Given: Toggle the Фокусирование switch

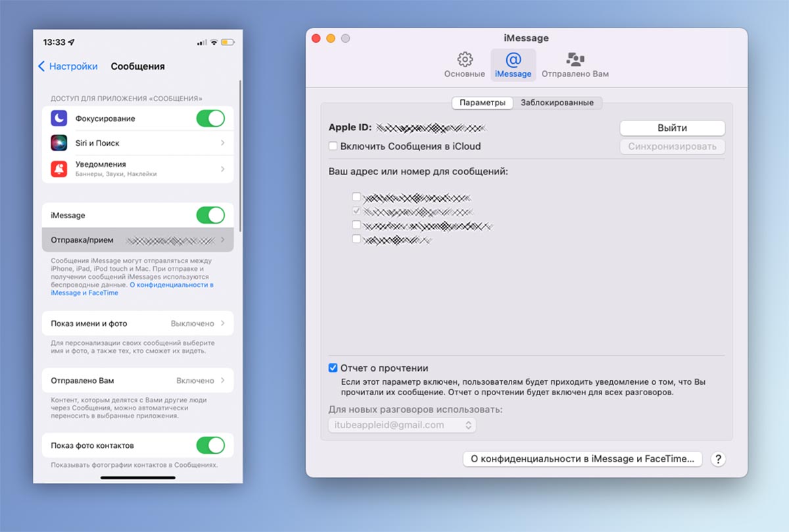Looking at the screenshot, I should point(210,118).
